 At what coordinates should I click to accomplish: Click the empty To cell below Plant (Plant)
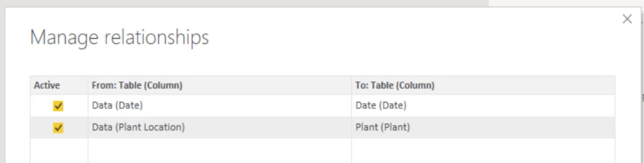pyautogui.click(x=483, y=151)
